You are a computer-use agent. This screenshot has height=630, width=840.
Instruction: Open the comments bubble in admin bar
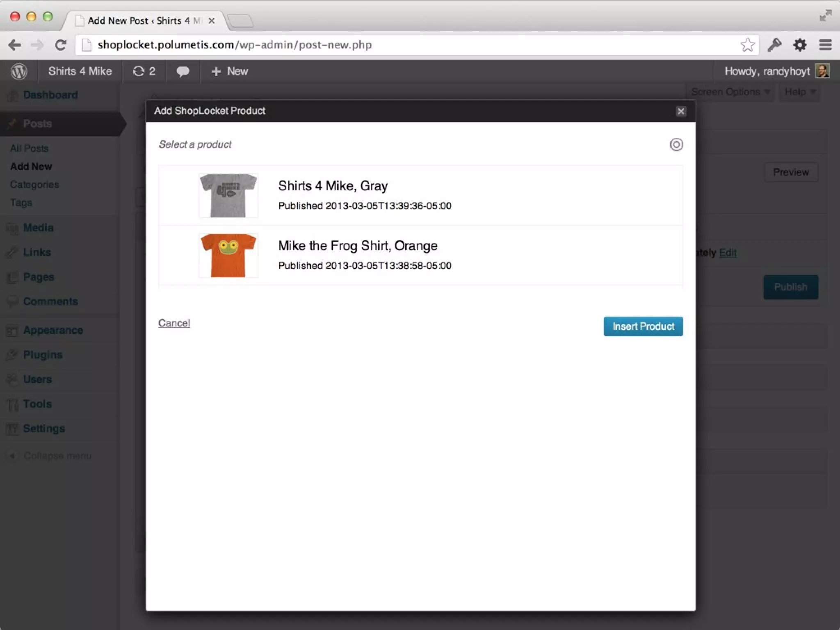pyautogui.click(x=183, y=72)
